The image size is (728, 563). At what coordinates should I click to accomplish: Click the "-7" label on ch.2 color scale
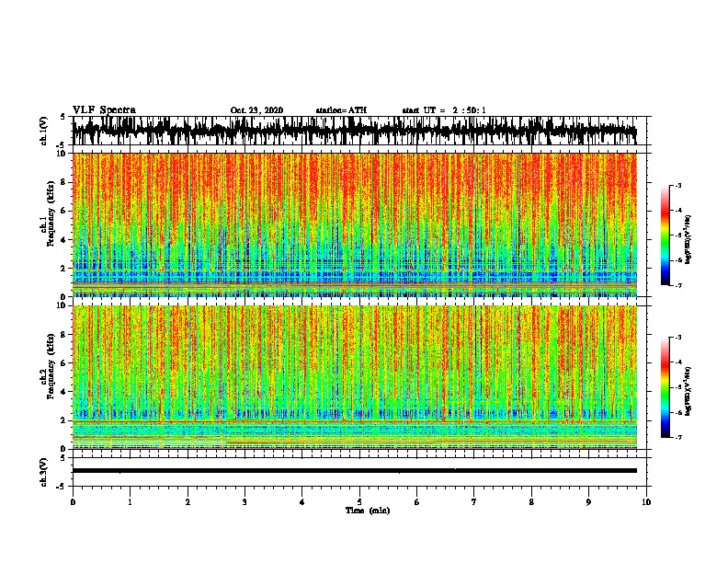(678, 438)
